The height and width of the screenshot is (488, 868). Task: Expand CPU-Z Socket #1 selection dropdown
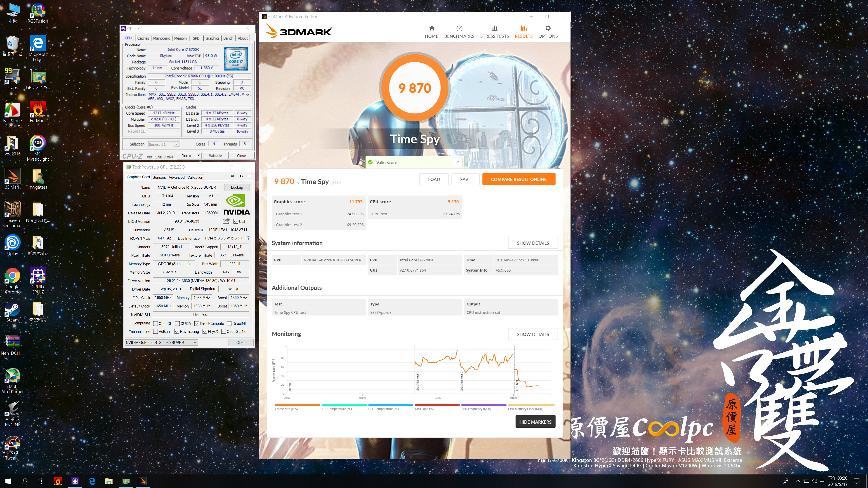[176, 145]
